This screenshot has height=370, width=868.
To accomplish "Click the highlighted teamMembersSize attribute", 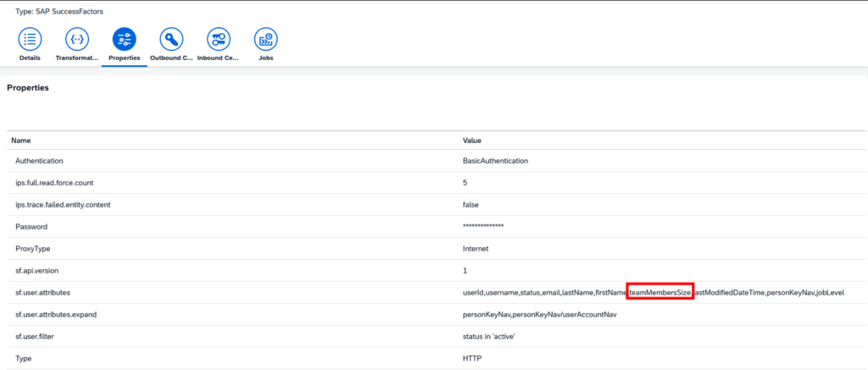I will [660, 292].
